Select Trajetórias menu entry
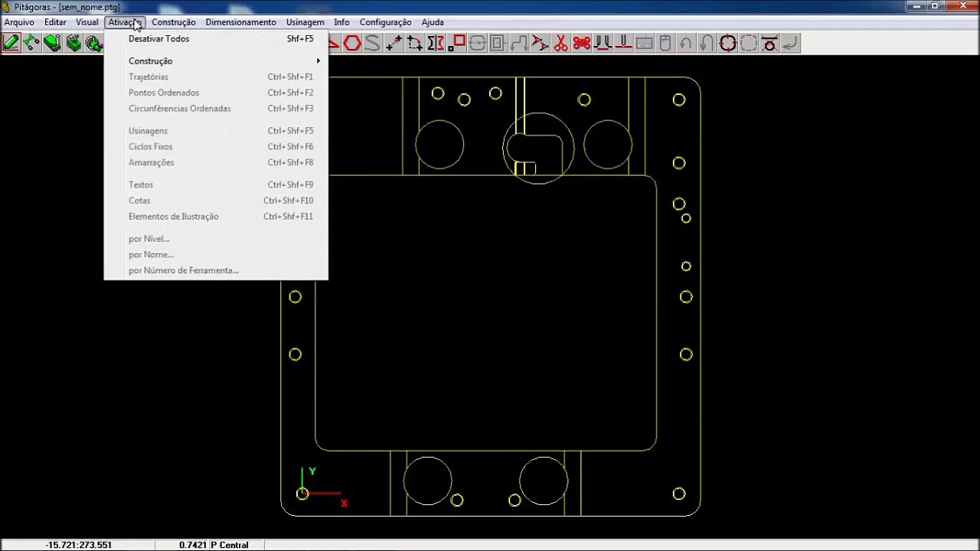This screenshot has width=980, height=551. click(216, 77)
